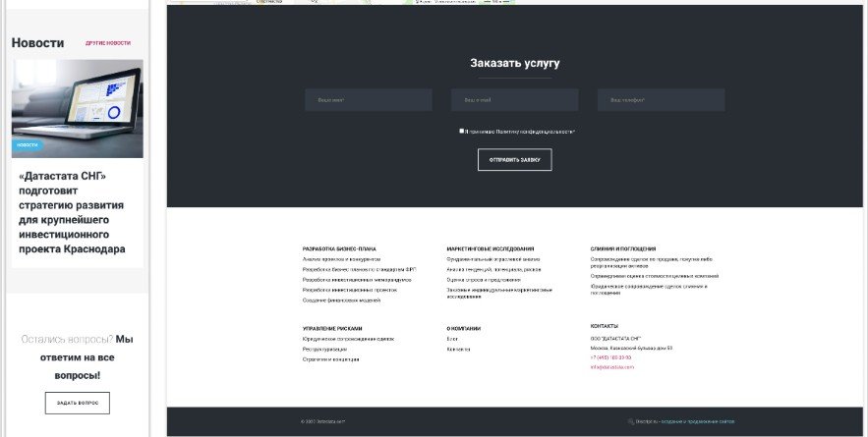Image resolution: width=868 pixels, height=437 pixels.
Task: Open the 'Блог' footer link
Action: pyautogui.click(x=452, y=339)
